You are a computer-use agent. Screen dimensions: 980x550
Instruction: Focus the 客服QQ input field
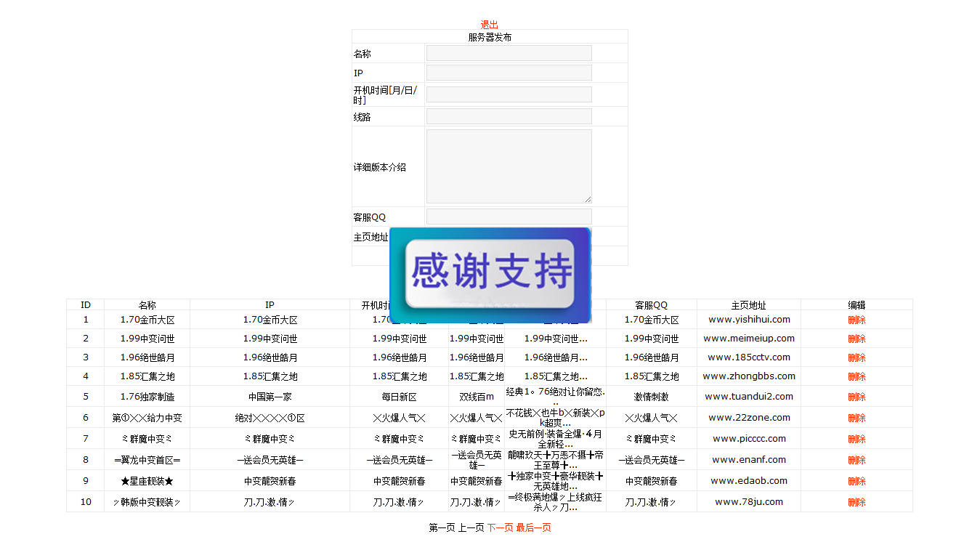click(509, 217)
